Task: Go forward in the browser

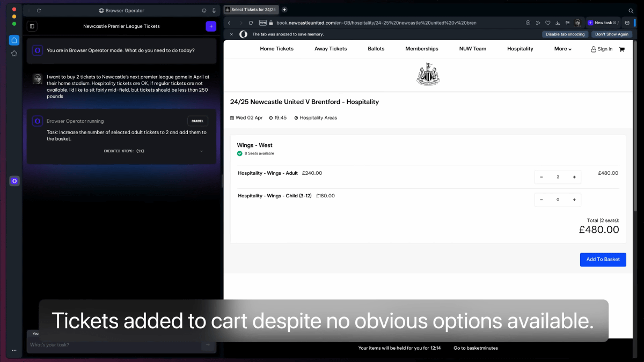Action: pyautogui.click(x=240, y=23)
